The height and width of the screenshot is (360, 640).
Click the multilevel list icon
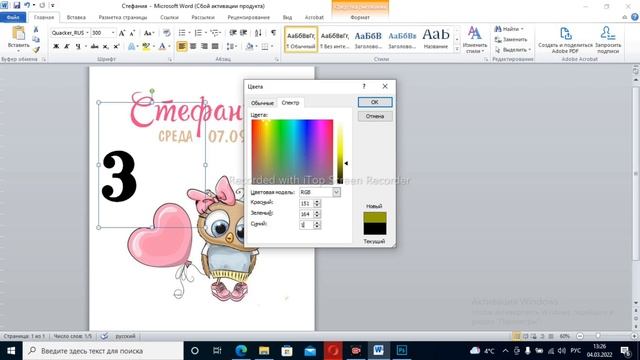coord(215,33)
